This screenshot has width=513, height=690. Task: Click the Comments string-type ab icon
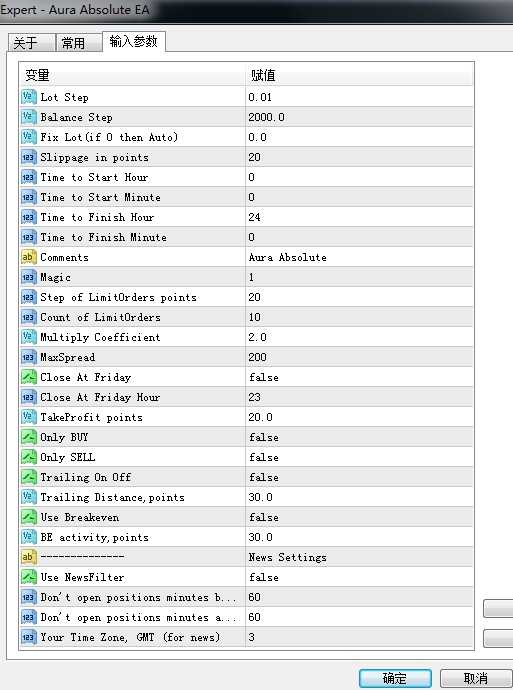point(29,257)
